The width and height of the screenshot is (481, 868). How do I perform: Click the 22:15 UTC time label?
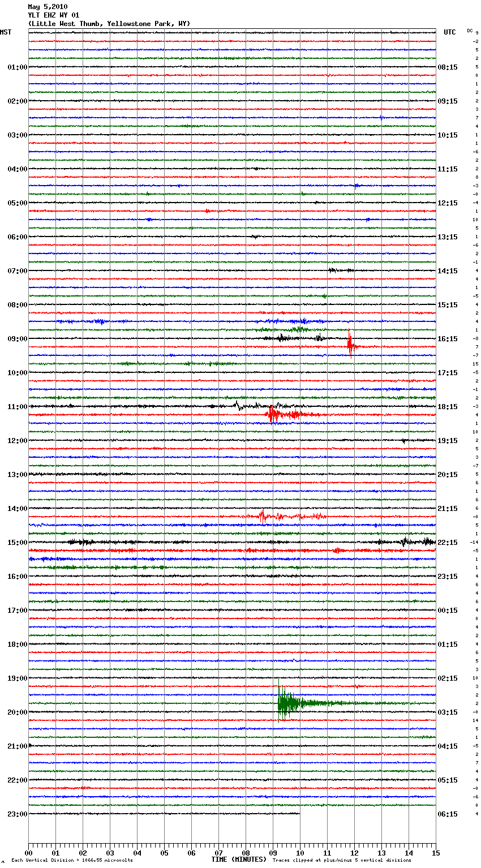448,543
